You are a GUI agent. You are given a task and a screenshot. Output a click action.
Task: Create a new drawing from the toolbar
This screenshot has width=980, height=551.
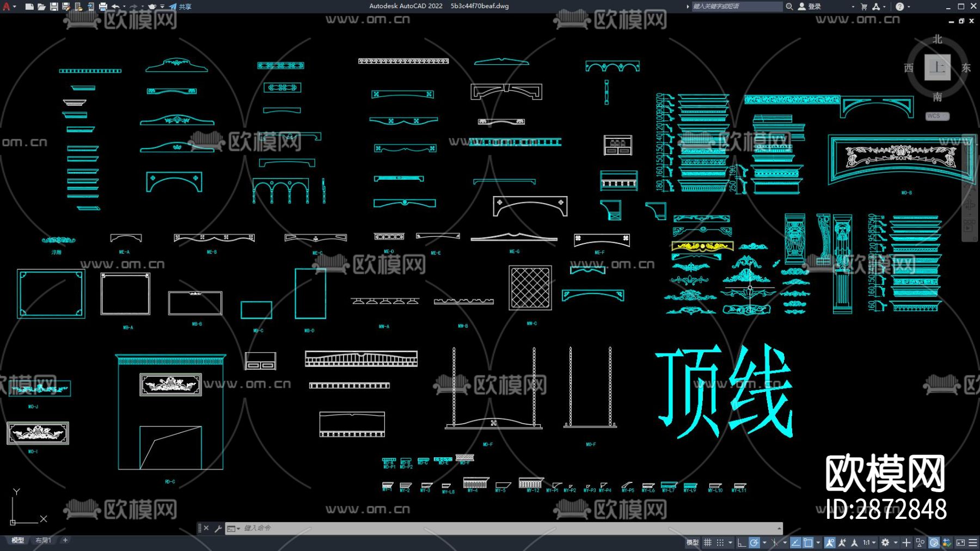pos(29,7)
